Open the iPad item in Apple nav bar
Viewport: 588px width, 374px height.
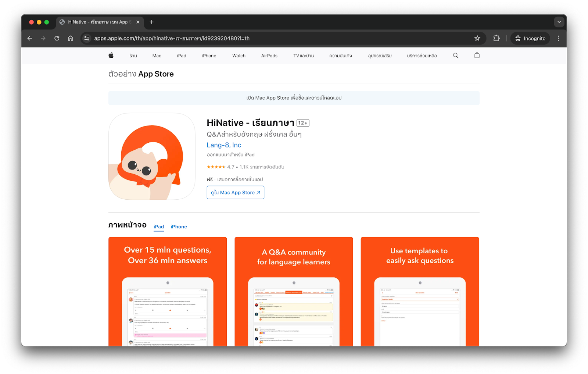click(182, 56)
